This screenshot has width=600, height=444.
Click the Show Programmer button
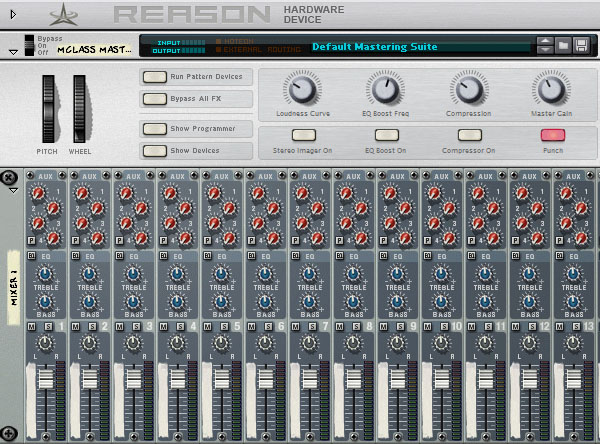(155, 129)
